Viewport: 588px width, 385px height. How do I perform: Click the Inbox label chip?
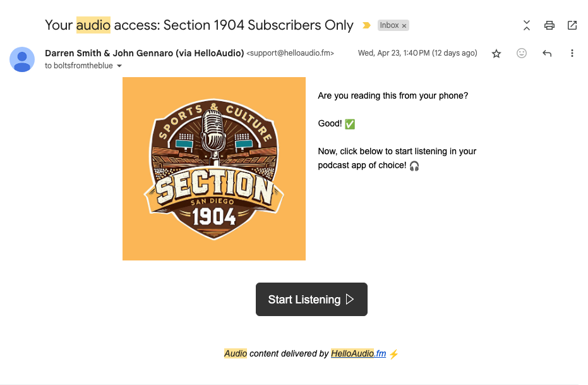389,25
